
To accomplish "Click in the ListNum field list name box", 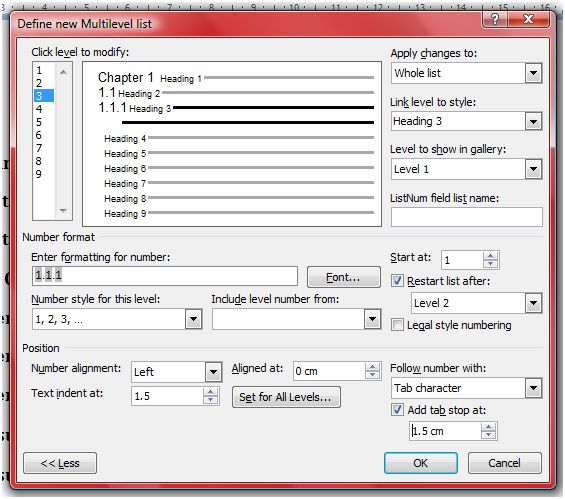I will click(467, 217).
